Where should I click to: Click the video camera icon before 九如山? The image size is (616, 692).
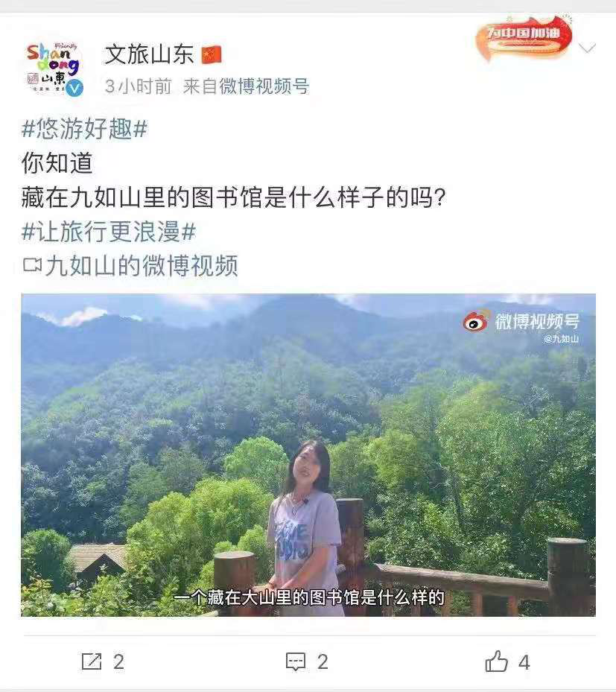[32, 265]
